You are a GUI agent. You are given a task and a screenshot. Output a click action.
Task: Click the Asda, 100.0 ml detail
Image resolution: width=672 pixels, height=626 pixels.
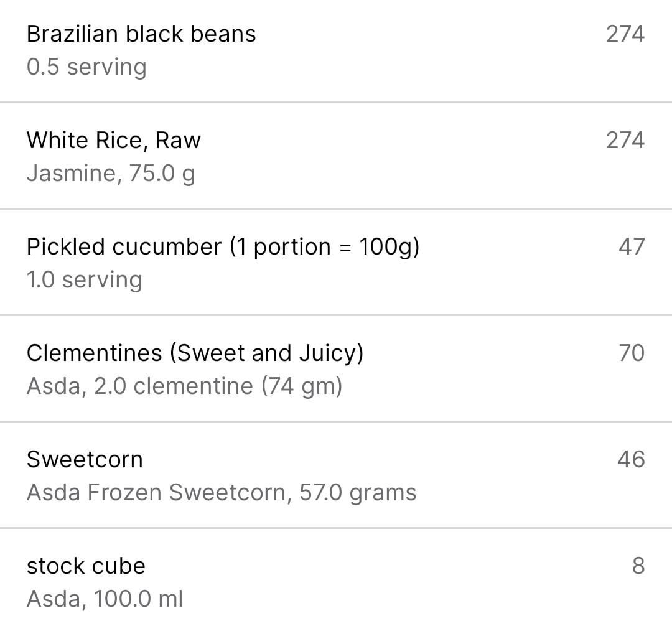[x=105, y=599]
